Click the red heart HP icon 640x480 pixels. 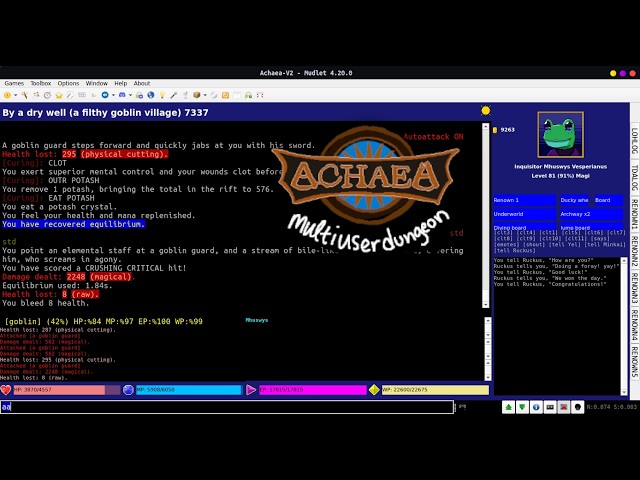point(6,390)
